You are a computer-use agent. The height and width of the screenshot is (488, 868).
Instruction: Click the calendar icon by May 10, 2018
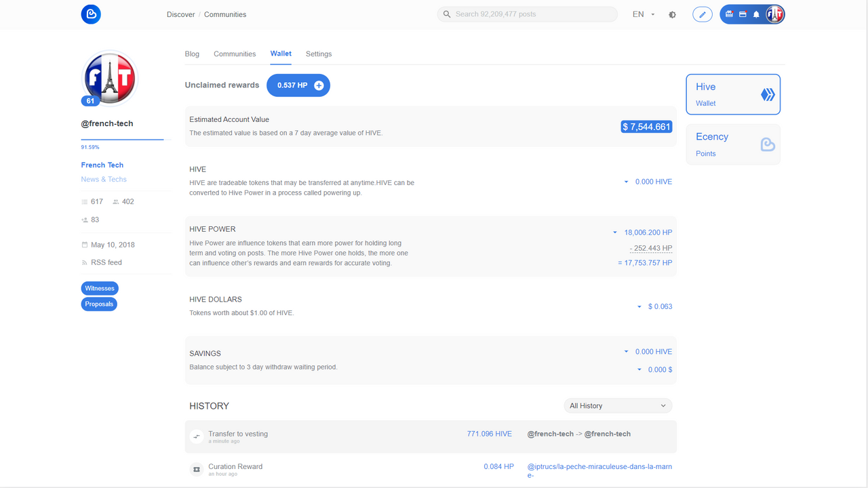[85, 245]
